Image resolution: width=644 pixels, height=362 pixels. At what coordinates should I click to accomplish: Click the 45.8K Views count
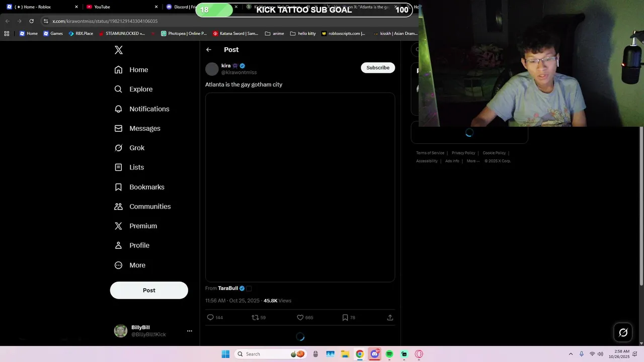pyautogui.click(x=277, y=301)
